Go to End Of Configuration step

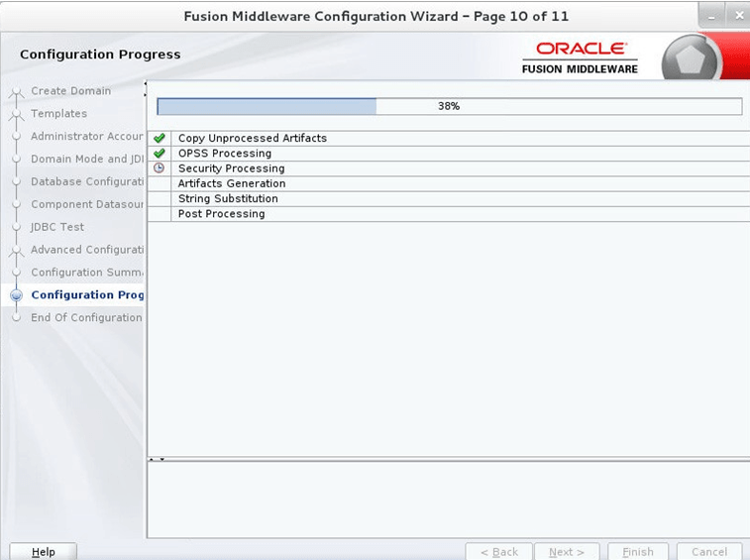tap(86, 318)
